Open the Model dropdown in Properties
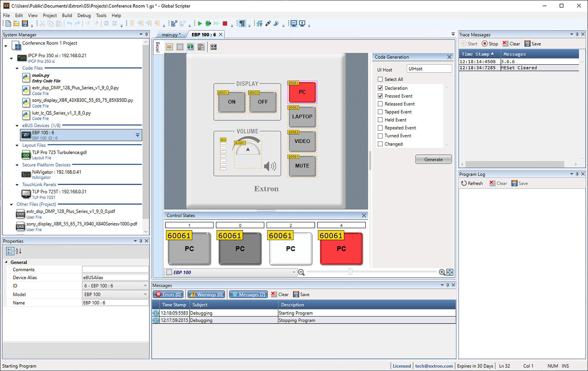 click(x=145, y=295)
